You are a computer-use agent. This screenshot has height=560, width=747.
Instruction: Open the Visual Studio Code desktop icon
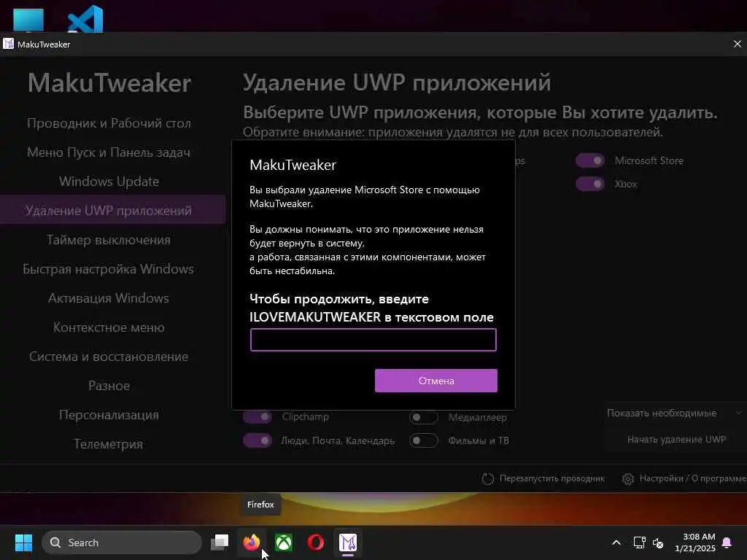86,19
